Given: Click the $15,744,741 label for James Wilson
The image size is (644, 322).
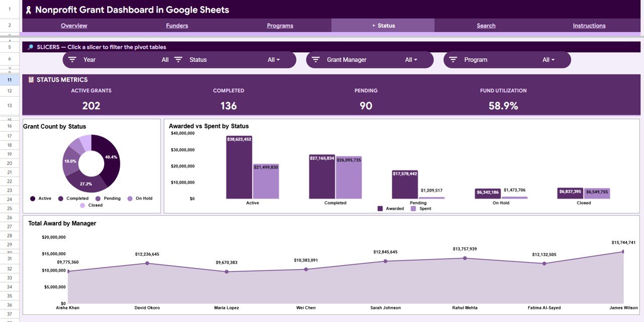Looking at the screenshot, I should click(x=624, y=243).
